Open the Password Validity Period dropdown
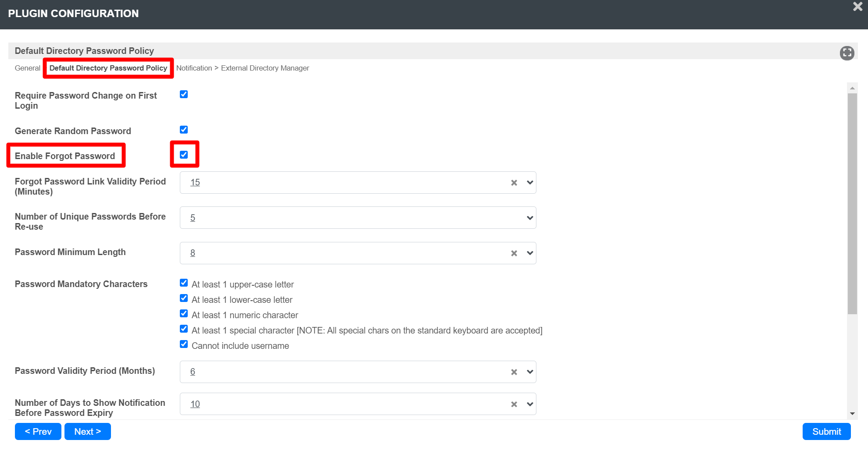 (530, 372)
